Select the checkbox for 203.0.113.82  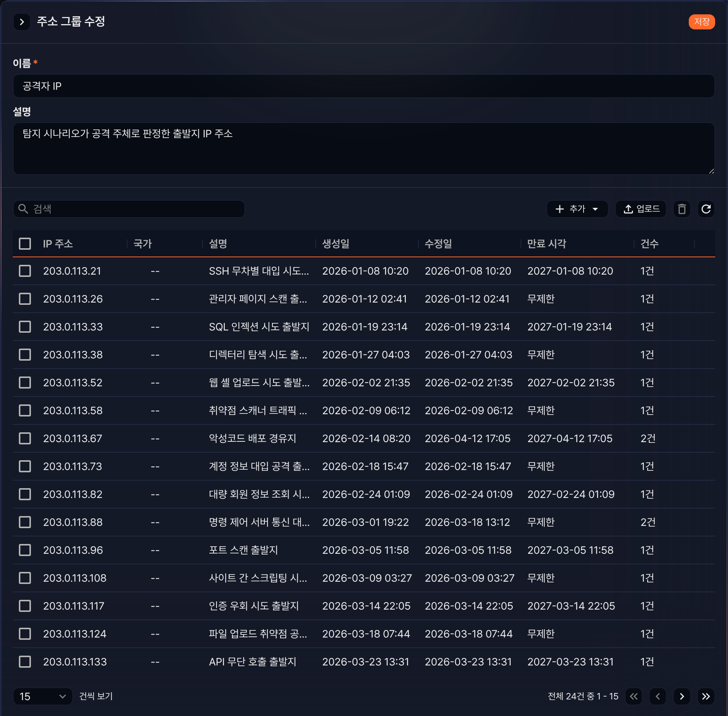pyautogui.click(x=25, y=494)
